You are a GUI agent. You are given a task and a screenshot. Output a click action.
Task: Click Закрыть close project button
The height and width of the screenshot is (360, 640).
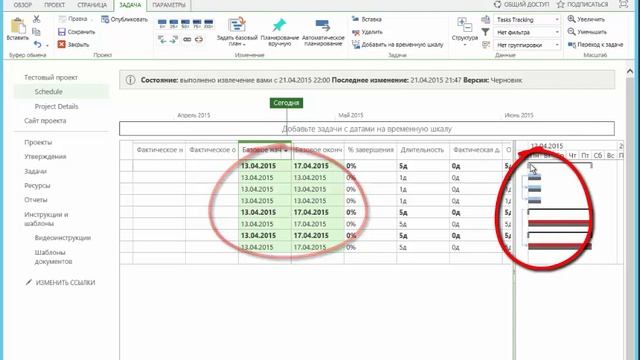click(73, 44)
